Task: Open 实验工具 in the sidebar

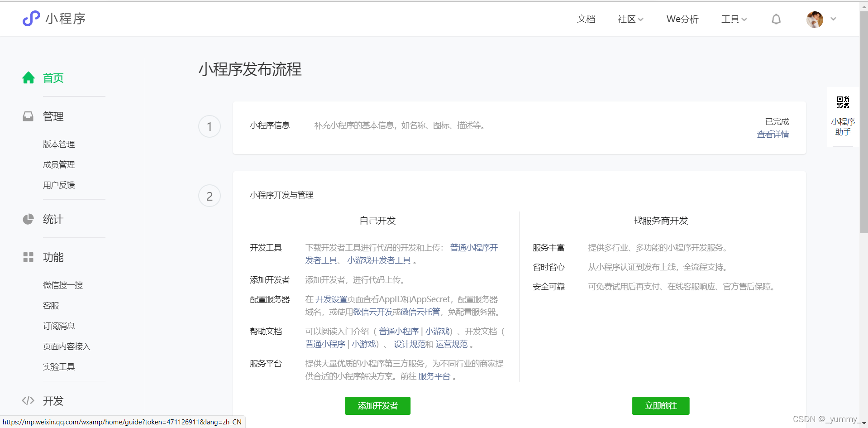Action: [59, 366]
